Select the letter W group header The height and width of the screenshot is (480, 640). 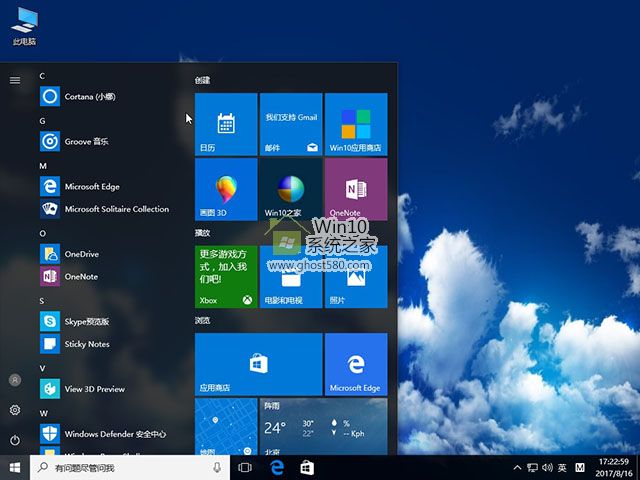tap(43, 413)
